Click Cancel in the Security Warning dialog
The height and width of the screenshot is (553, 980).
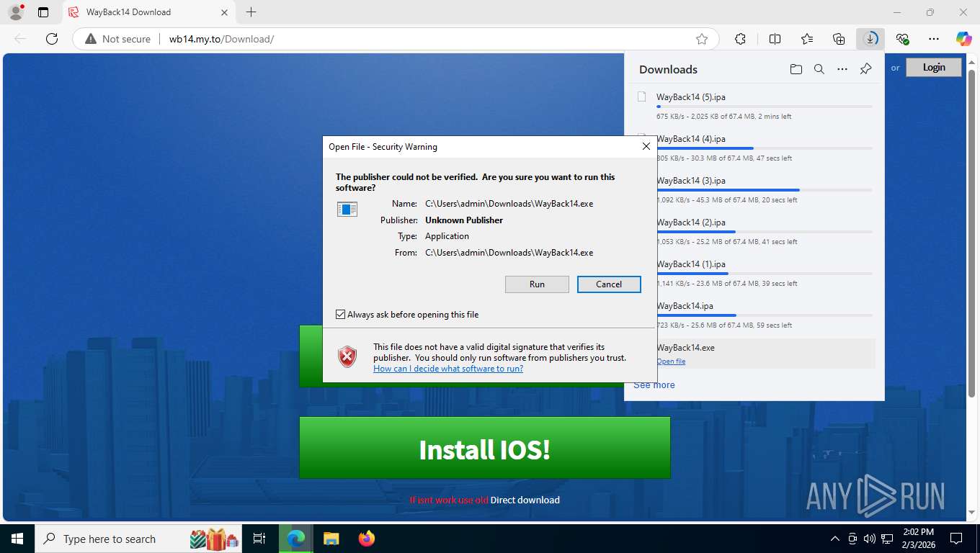(x=609, y=284)
